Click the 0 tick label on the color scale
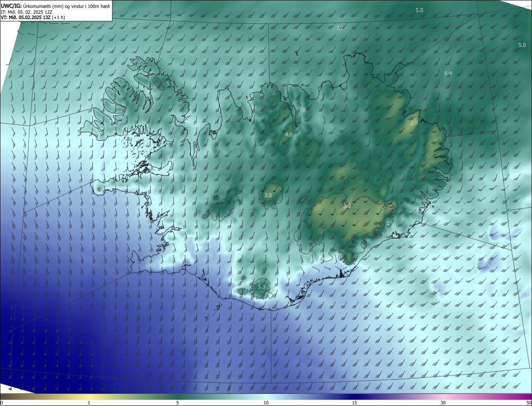 coord(2,403)
